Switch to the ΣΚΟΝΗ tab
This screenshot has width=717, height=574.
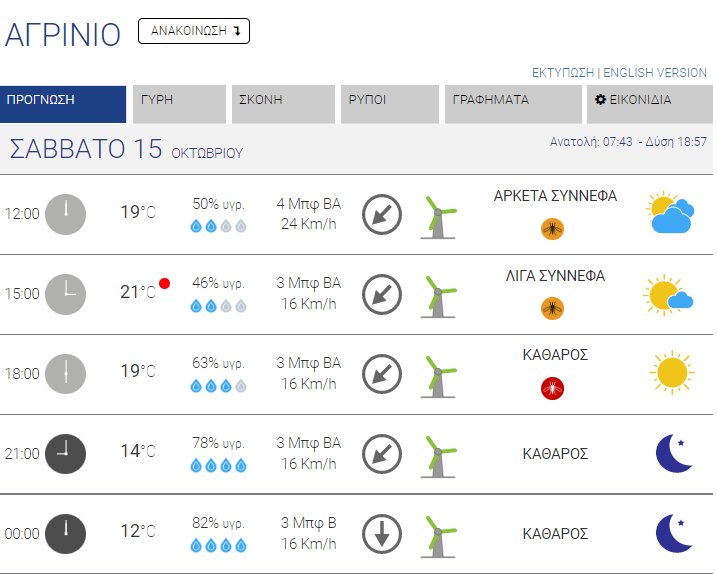[x=283, y=101]
